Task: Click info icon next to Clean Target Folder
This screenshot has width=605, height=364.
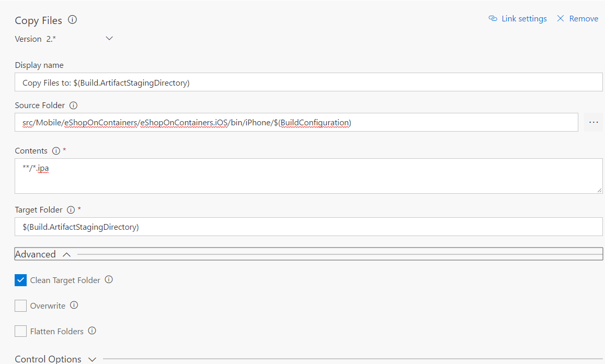Action: pyautogui.click(x=109, y=280)
